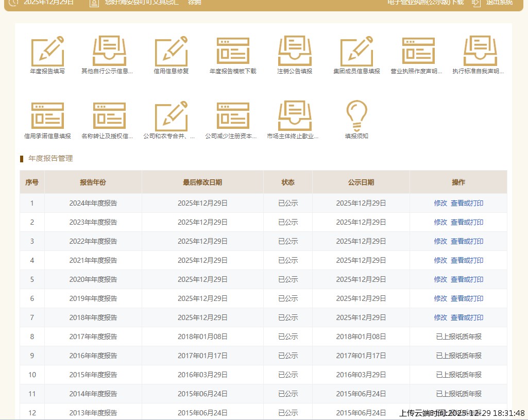The width and height of the screenshot is (528, 420).
Task: Select the 市场主体终止歇业 tray icon
Action: (x=295, y=116)
